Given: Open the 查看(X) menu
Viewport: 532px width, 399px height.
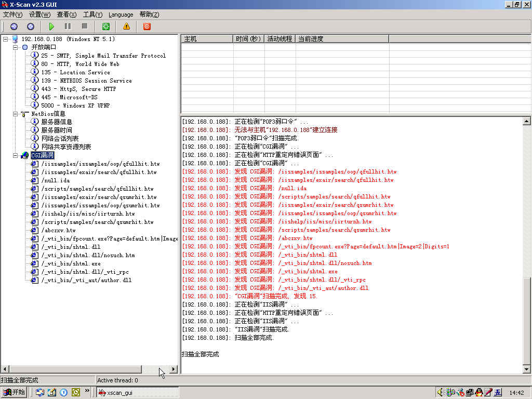Looking at the screenshot, I should click(66, 15).
